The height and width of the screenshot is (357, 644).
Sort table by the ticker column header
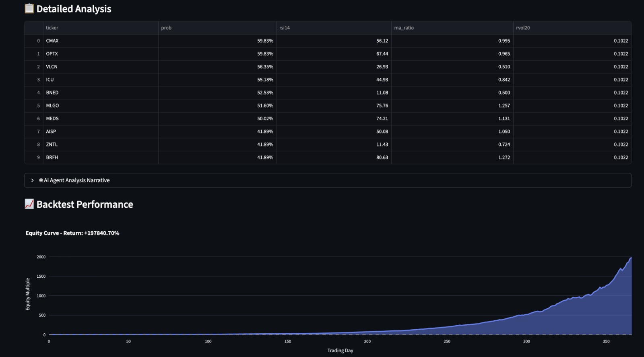pos(101,28)
